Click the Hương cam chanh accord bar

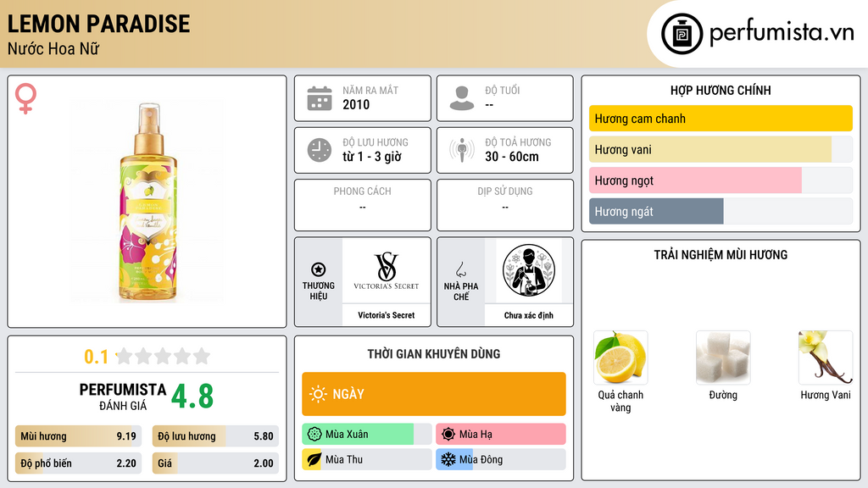click(x=721, y=119)
